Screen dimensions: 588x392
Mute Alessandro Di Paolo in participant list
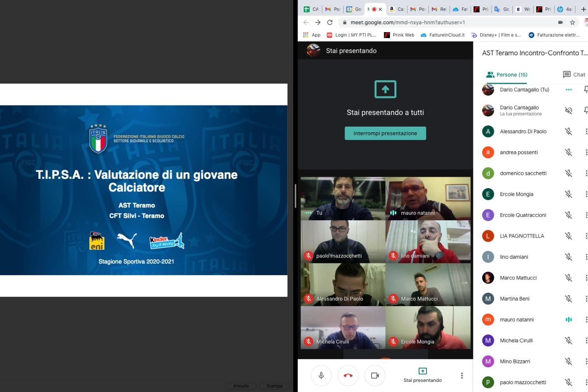click(x=568, y=131)
